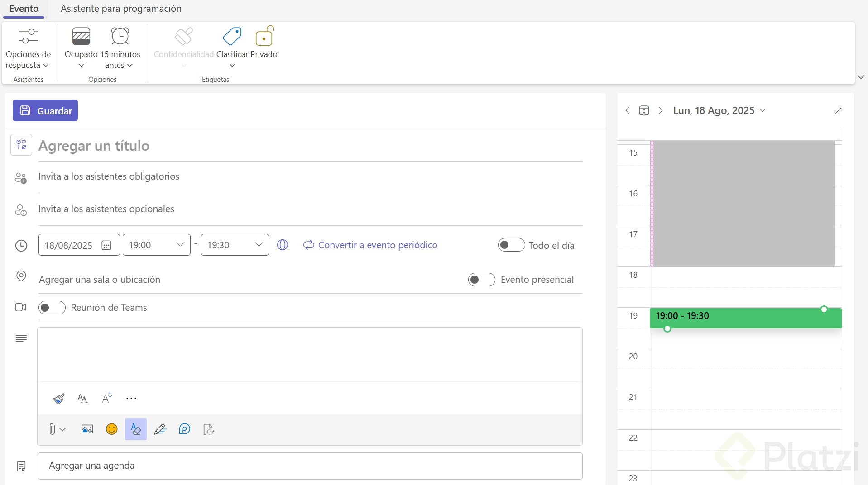Toggle the highlighted formatting options icon
This screenshot has width=868, height=485.
pos(136,429)
